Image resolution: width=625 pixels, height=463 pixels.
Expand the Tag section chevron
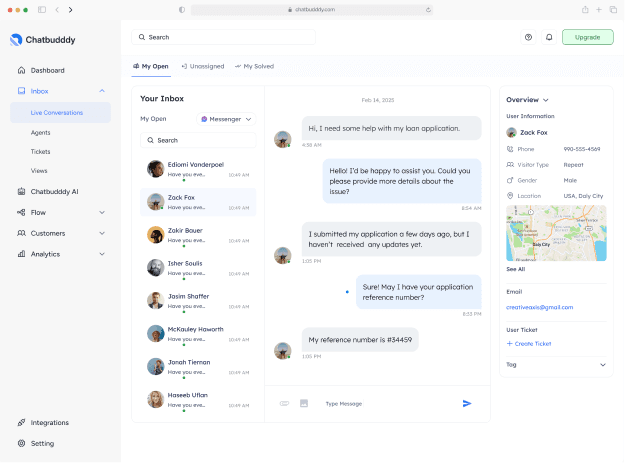click(603, 365)
